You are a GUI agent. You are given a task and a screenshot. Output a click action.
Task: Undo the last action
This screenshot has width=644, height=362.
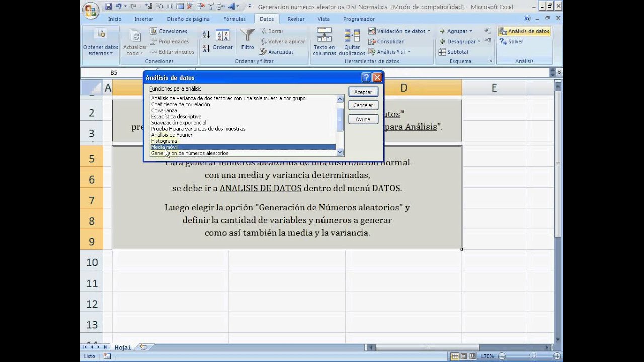[118, 7]
